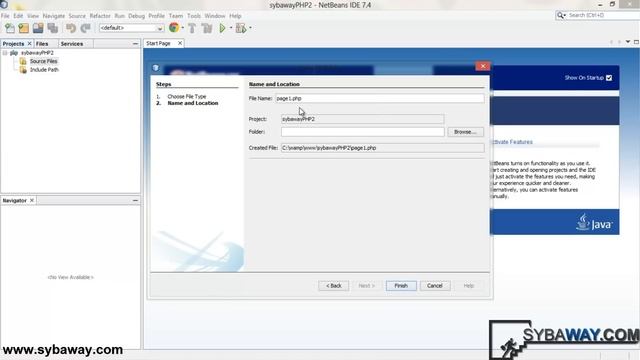Viewport: 640px width, 360px height.
Task: Click the 'Choose File Type' step text
Action: [187, 97]
